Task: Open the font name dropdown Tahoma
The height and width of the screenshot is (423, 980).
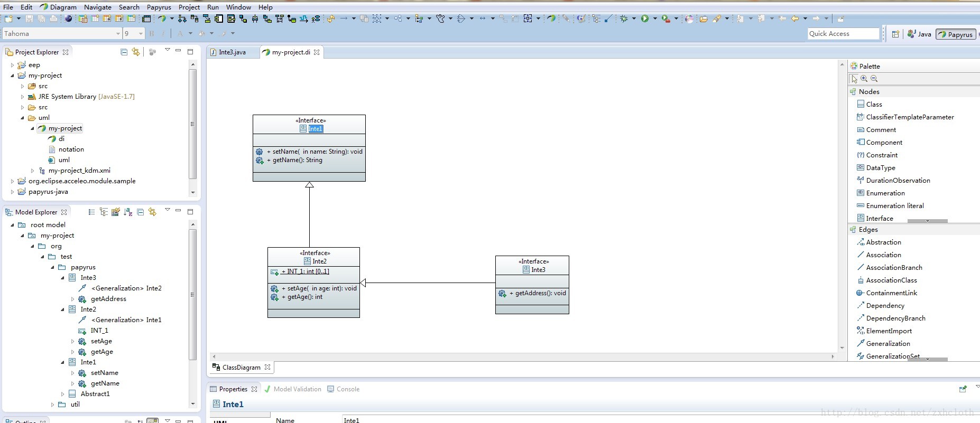Action: pyautogui.click(x=118, y=34)
